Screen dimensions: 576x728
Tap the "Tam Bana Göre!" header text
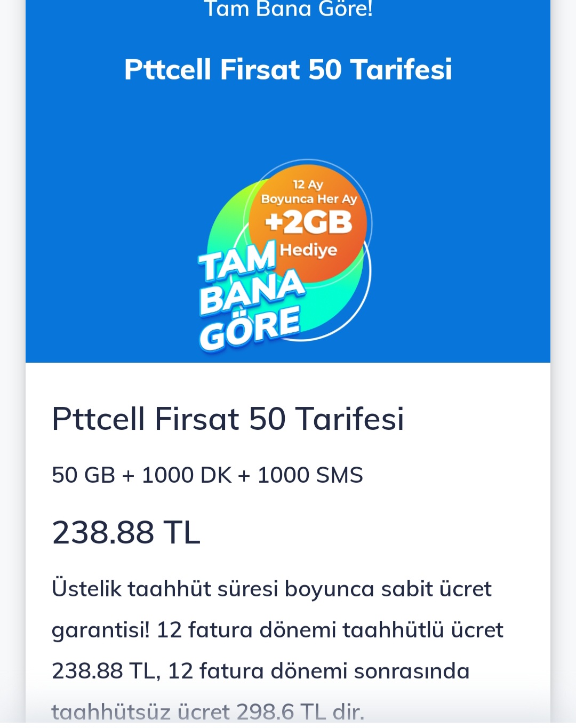tap(288, 9)
